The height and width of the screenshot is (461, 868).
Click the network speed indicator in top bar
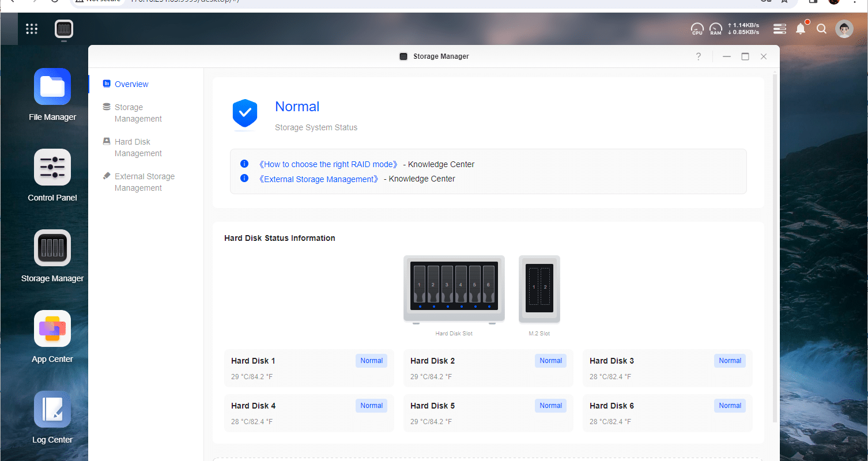click(x=744, y=29)
